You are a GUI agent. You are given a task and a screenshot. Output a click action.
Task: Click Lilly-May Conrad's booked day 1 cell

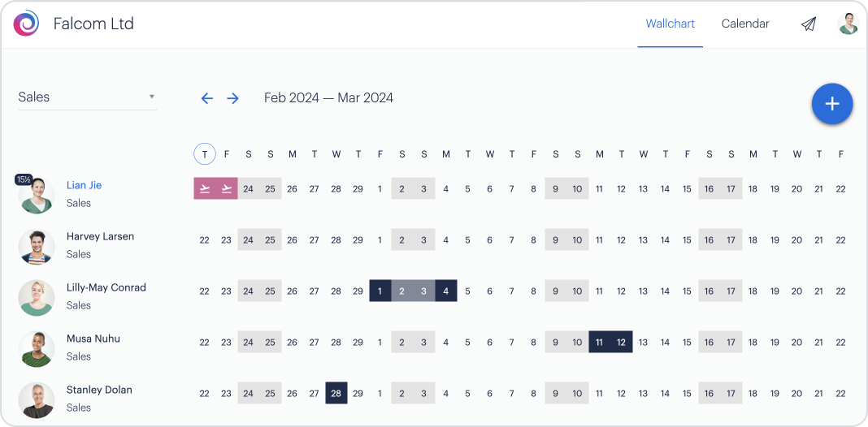click(x=380, y=291)
